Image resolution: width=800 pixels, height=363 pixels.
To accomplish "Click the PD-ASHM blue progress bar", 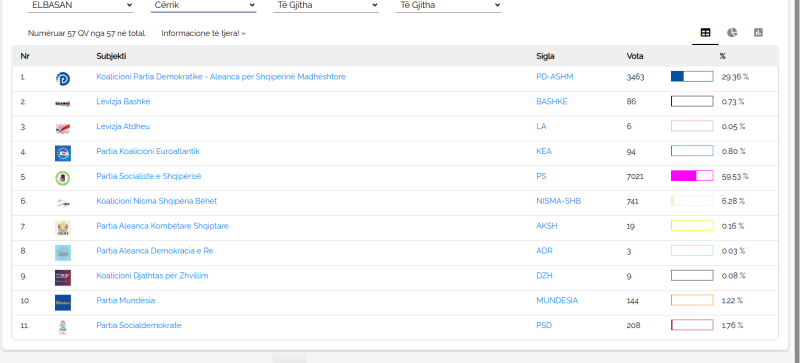I will (x=692, y=77).
